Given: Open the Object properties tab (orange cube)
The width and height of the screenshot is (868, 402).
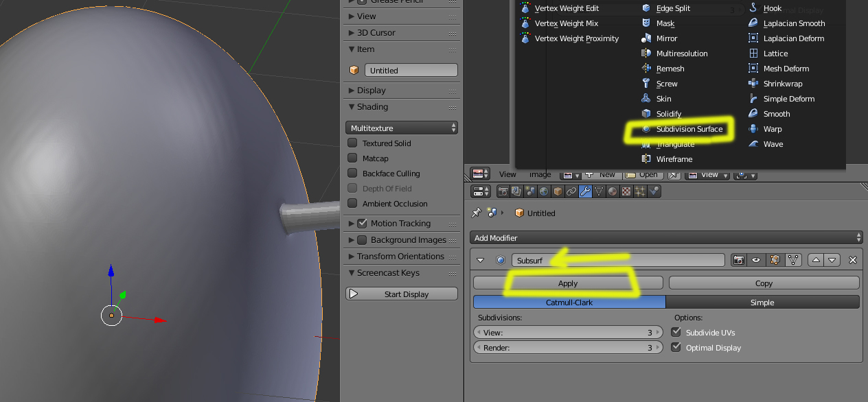Looking at the screenshot, I should pyautogui.click(x=558, y=191).
